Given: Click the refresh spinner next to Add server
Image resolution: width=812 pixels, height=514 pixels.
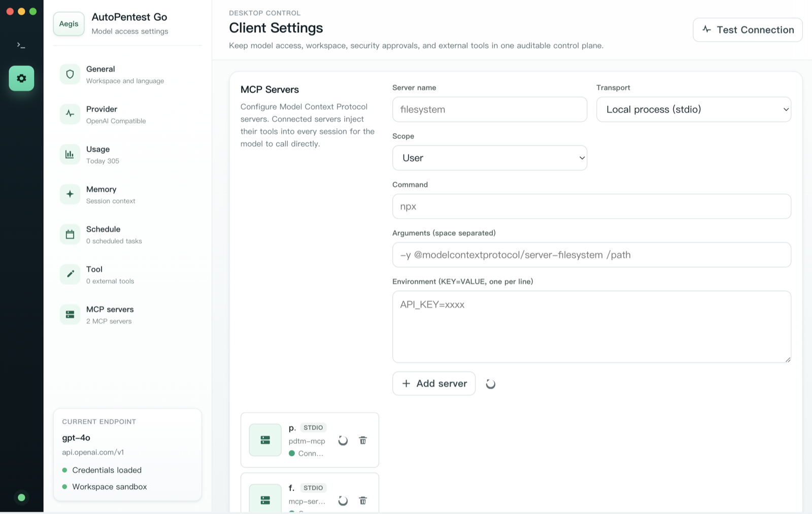Looking at the screenshot, I should [x=490, y=384].
